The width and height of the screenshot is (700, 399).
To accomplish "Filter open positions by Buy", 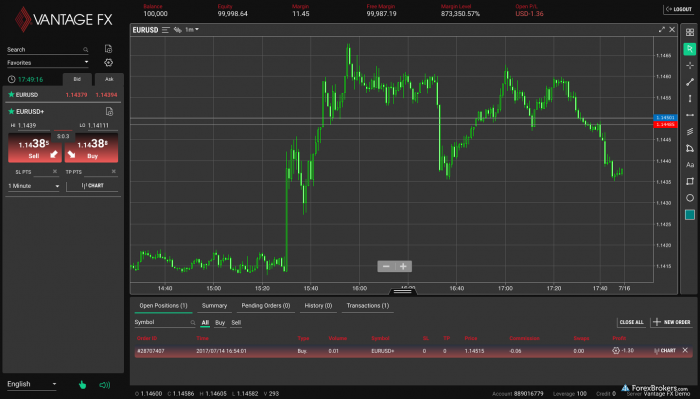I will point(220,323).
